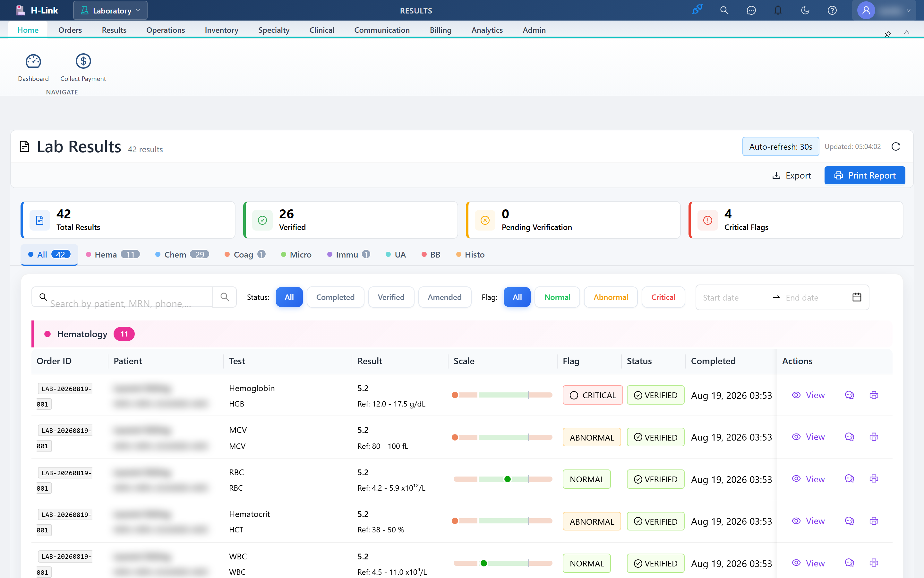Image resolution: width=924 pixels, height=578 pixels.
Task: Pin the ribbon with pin icon
Action: pos(888,34)
